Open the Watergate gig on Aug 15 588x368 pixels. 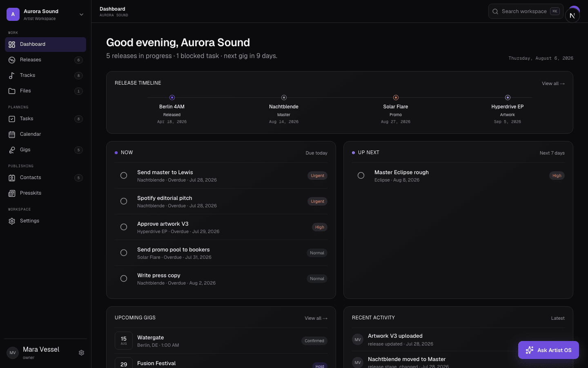click(x=221, y=341)
